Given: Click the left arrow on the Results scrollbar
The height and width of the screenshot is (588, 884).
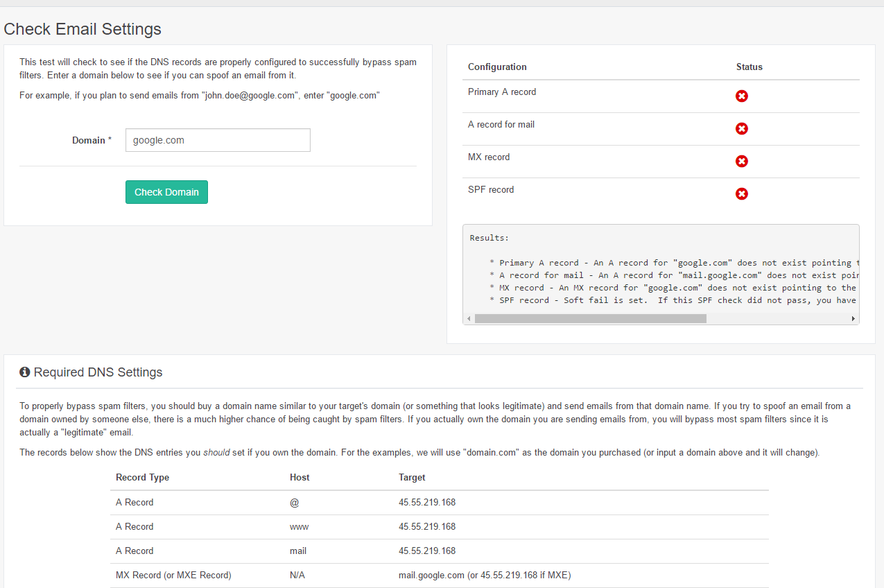Looking at the screenshot, I should [x=469, y=318].
